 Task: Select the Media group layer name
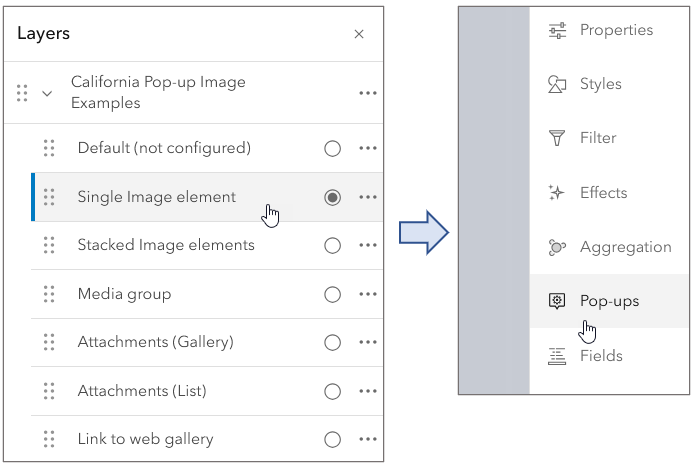click(124, 294)
